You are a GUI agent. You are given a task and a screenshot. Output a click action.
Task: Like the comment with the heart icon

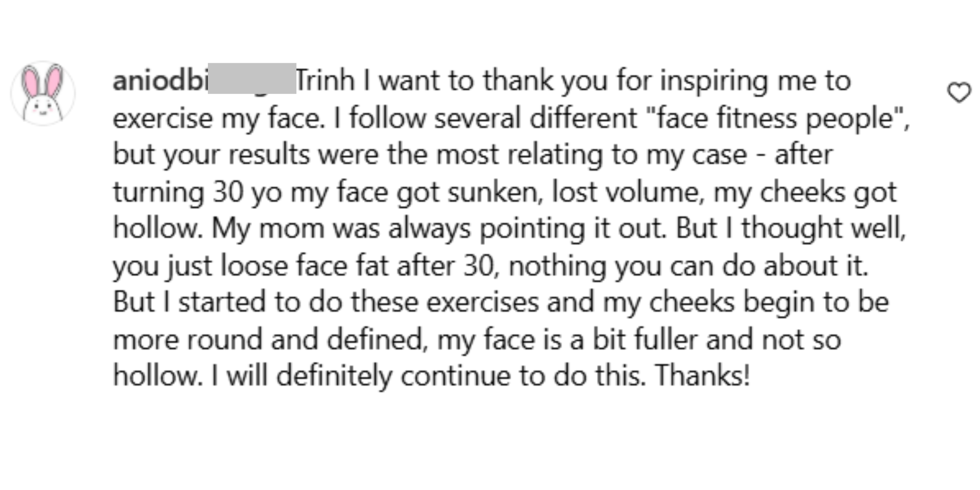pos(959,93)
